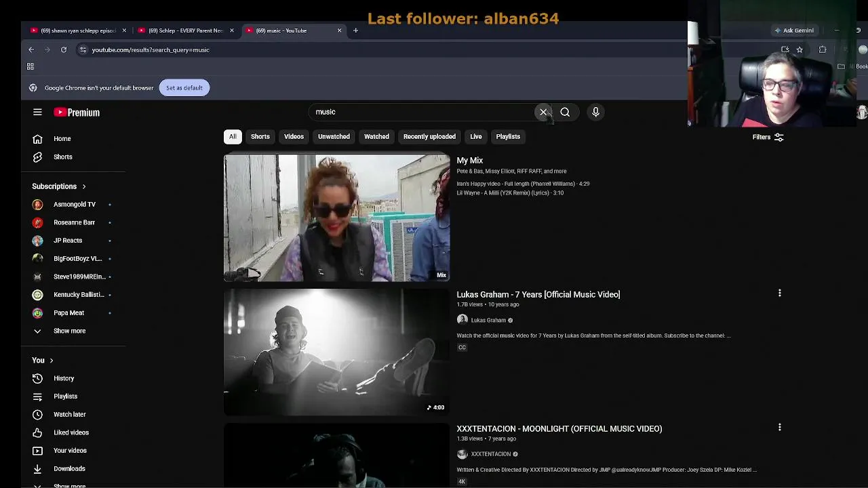Click Set as default browser button
The height and width of the screenshot is (488, 868).
pos(184,87)
